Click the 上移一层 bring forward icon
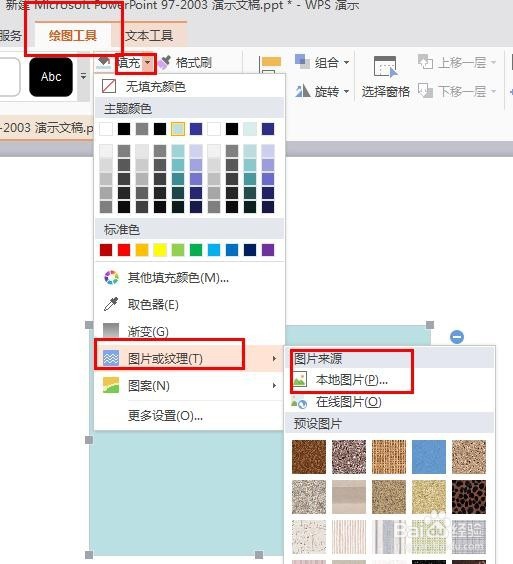Screen dimensions: 513x564 click(425, 62)
